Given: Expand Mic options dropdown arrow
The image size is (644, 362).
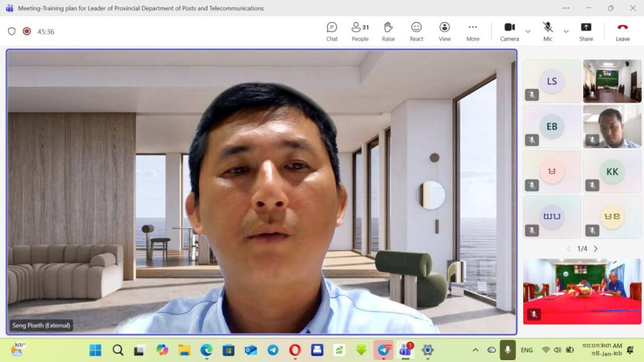Looking at the screenshot, I should click(566, 31).
